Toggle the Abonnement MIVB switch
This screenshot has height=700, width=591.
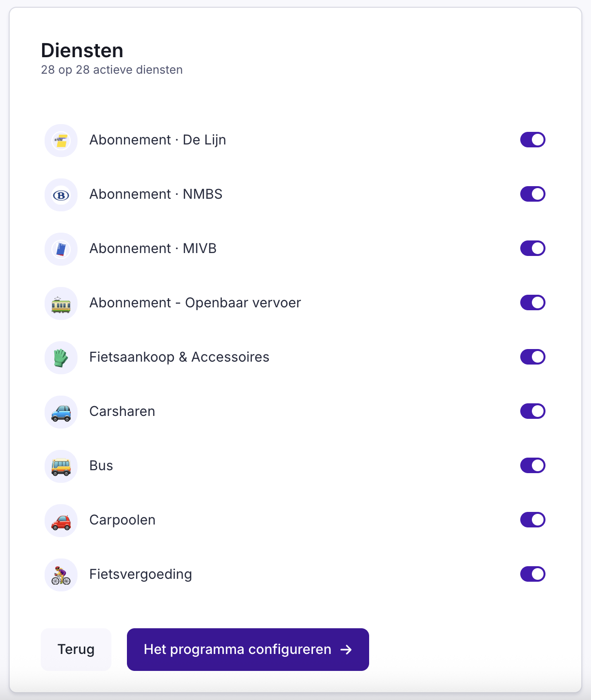click(x=532, y=248)
